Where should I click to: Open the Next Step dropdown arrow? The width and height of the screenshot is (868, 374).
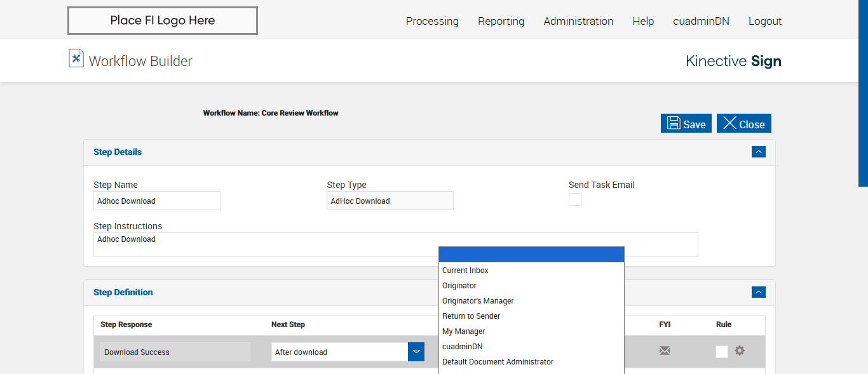(x=416, y=352)
